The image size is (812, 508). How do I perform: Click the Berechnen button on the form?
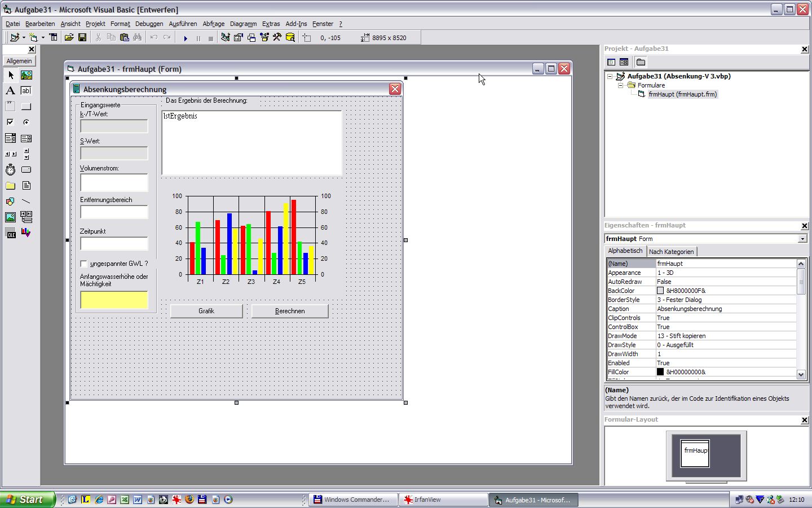point(290,311)
